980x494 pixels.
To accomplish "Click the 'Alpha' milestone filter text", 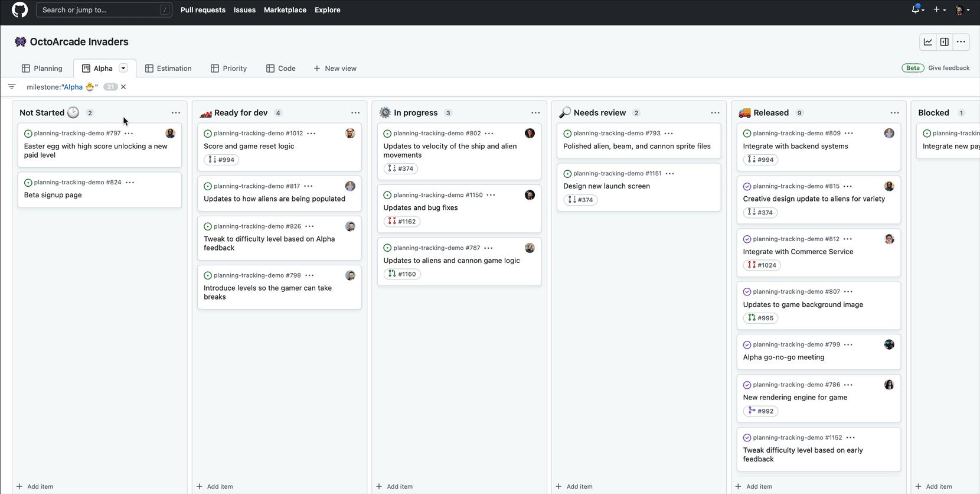I will (62, 87).
